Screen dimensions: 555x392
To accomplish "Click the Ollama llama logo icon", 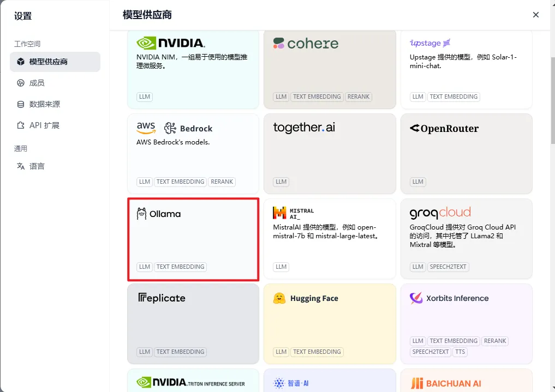I will click(142, 214).
